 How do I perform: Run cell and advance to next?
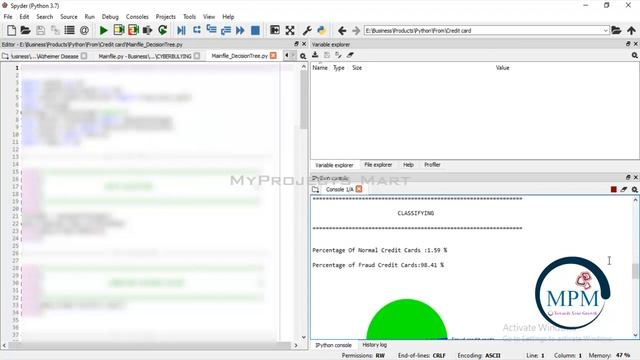coord(133,30)
